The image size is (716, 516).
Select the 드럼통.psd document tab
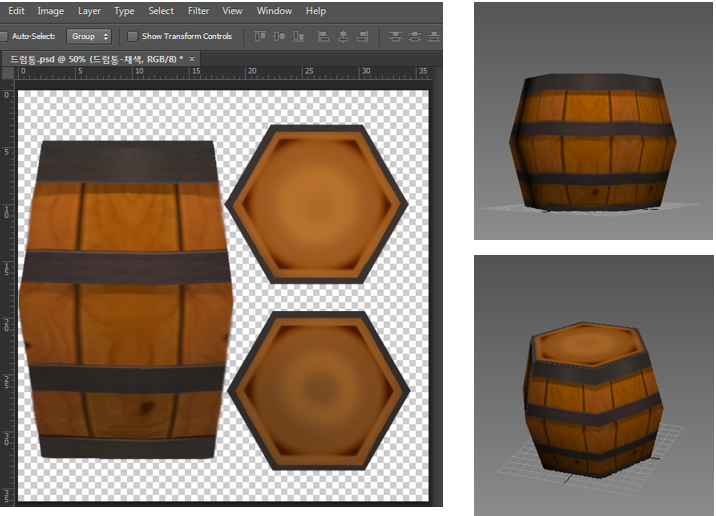coord(95,60)
